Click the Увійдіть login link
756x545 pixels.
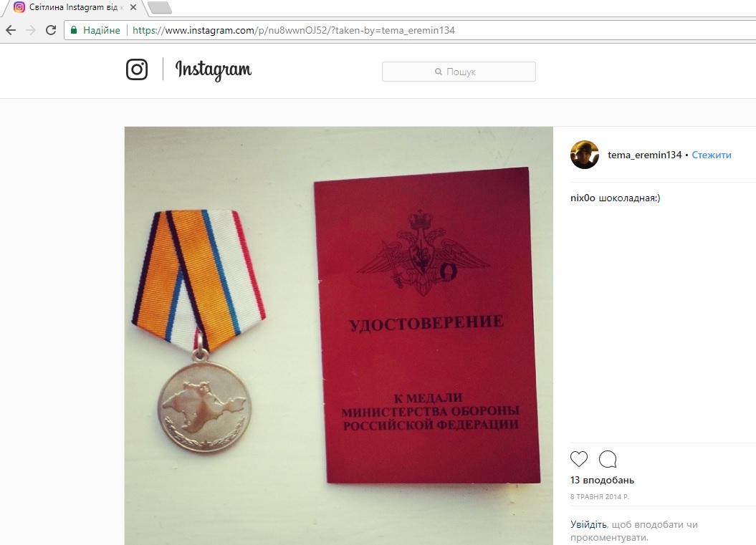588,524
